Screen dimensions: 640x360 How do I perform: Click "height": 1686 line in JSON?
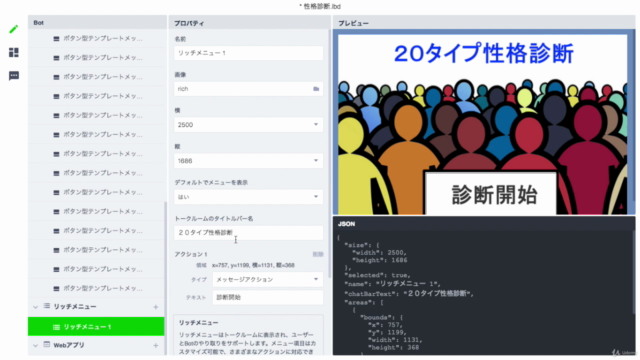[x=379, y=260]
